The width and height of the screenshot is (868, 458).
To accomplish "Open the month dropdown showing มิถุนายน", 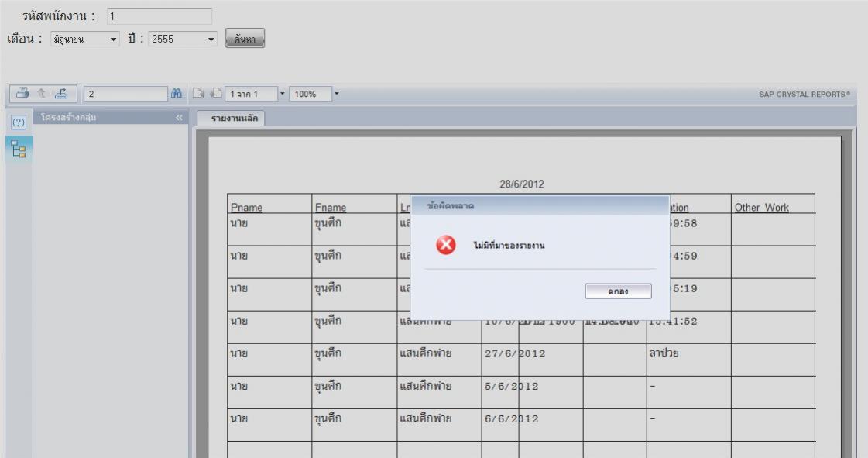I will [85, 39].
